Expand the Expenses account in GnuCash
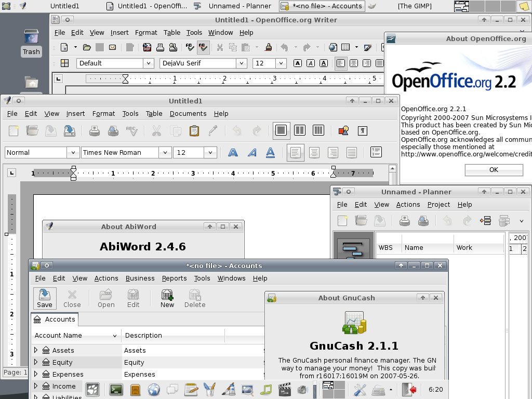The image size is (532, 399). point(36,374)
